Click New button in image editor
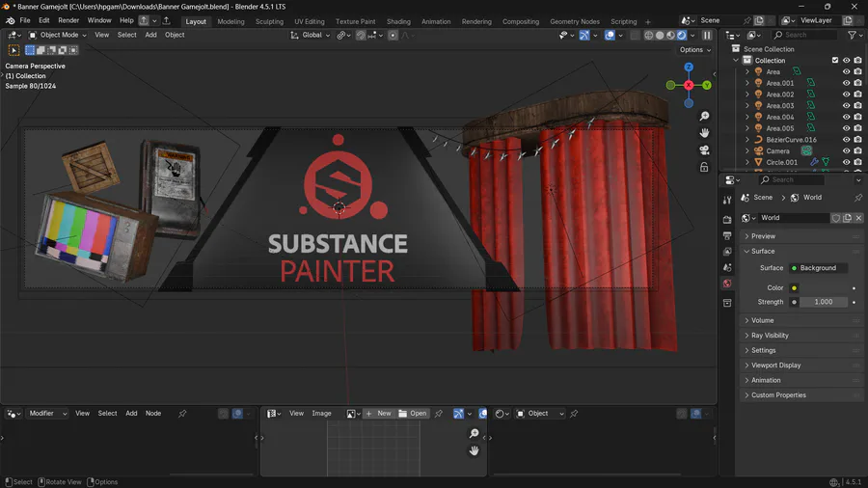The width and height of the screenshot is (868, 488). (x=379, y=414)
